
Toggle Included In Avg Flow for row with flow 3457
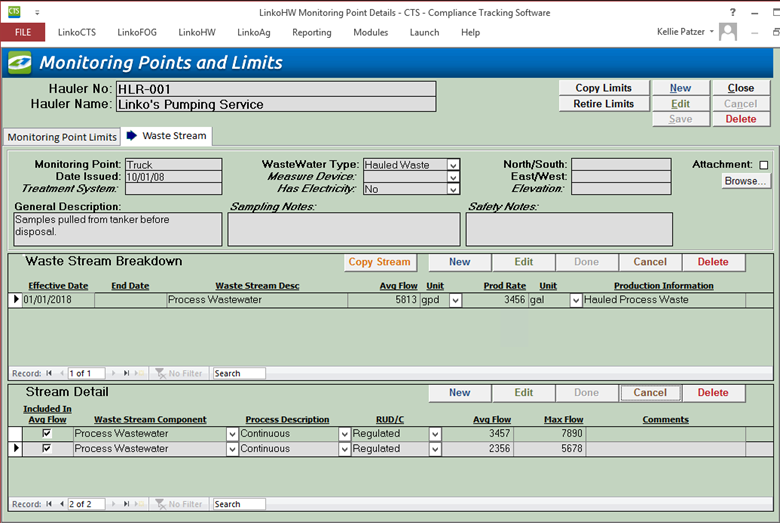[x=47, y=433]
